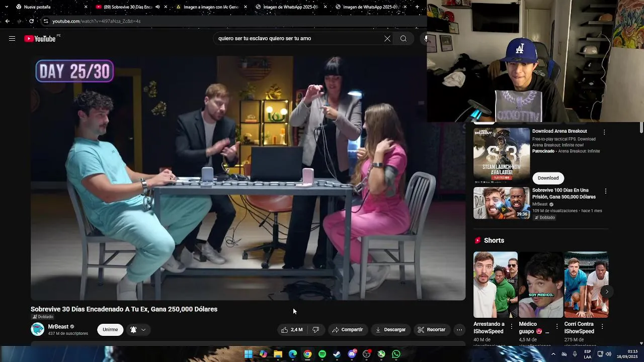Click the browser address bar URL
This screenshot has height=362, width=644.
click(97, 21)
